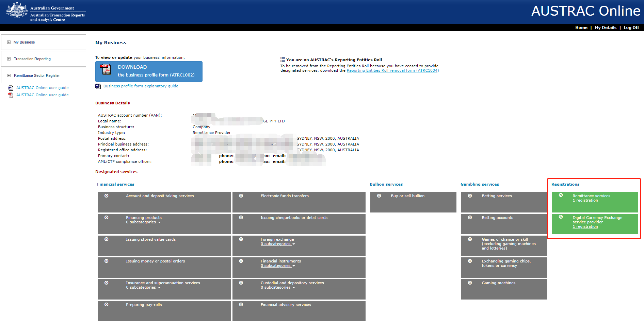This screenshot has width=644, height=324.
Task: Click the checkmark icon for Digital Currency Exchange
Action: pos(561,217)
